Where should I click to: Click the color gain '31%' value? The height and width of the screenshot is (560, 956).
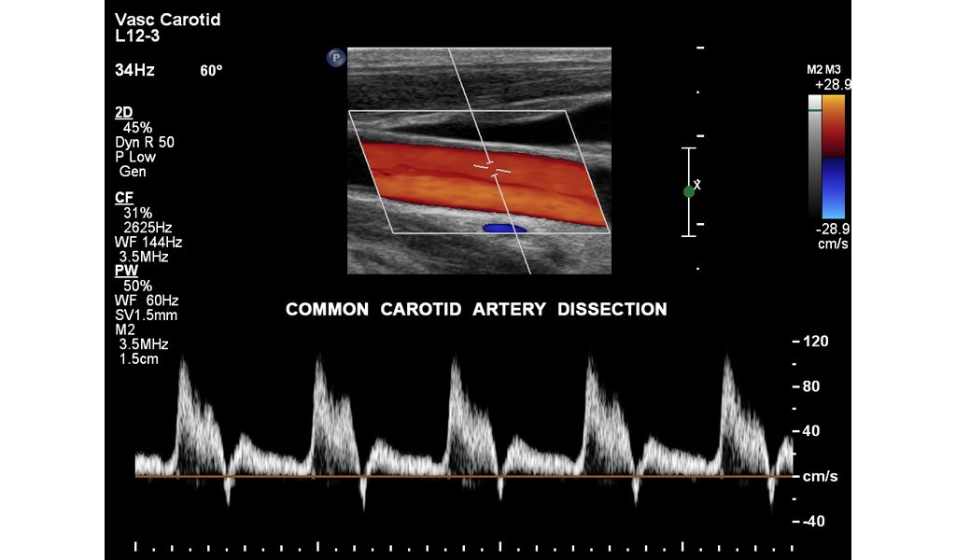(x=137, y=214)
